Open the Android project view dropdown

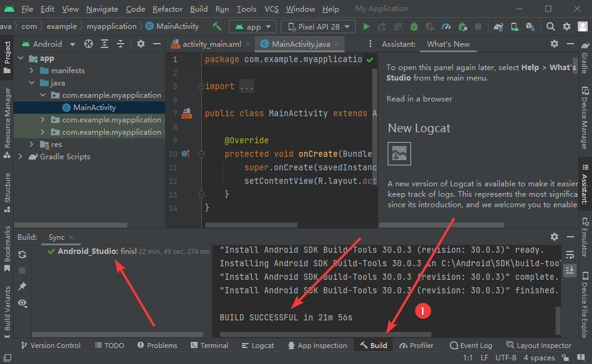pyautogui.click(x=49, y=44)
